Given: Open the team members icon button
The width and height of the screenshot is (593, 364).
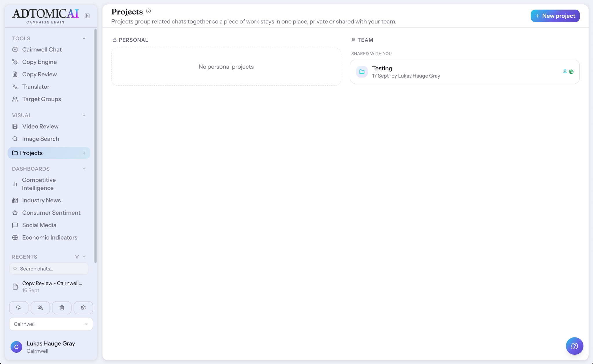Looking at the screenshot, I should pos(40,308).
